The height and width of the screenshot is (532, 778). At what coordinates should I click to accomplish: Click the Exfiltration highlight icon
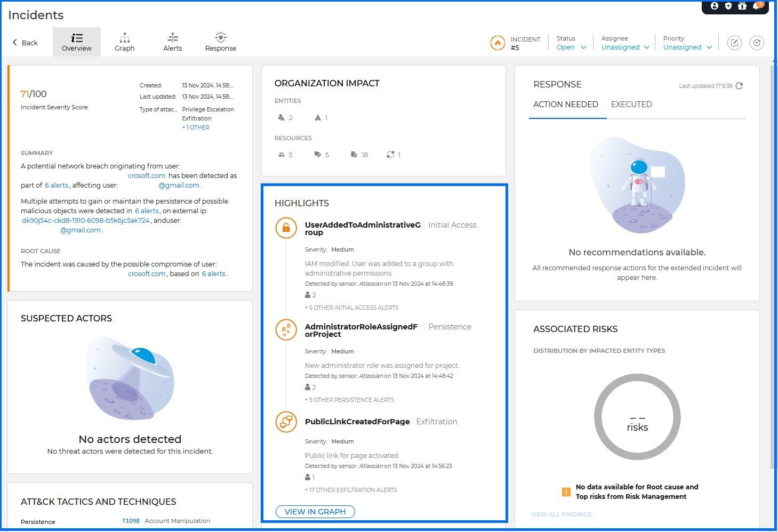tap(286, 422)
